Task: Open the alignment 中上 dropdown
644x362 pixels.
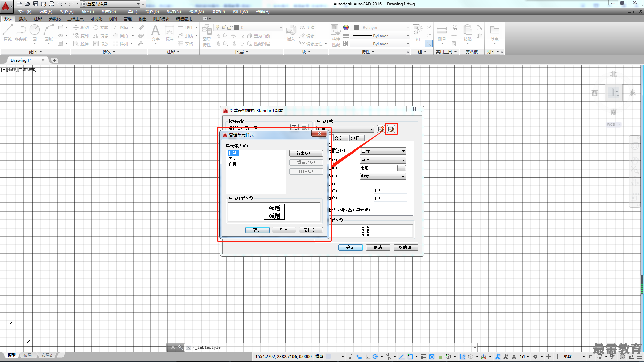Action: pyautogui.click(x=383, y=160)
